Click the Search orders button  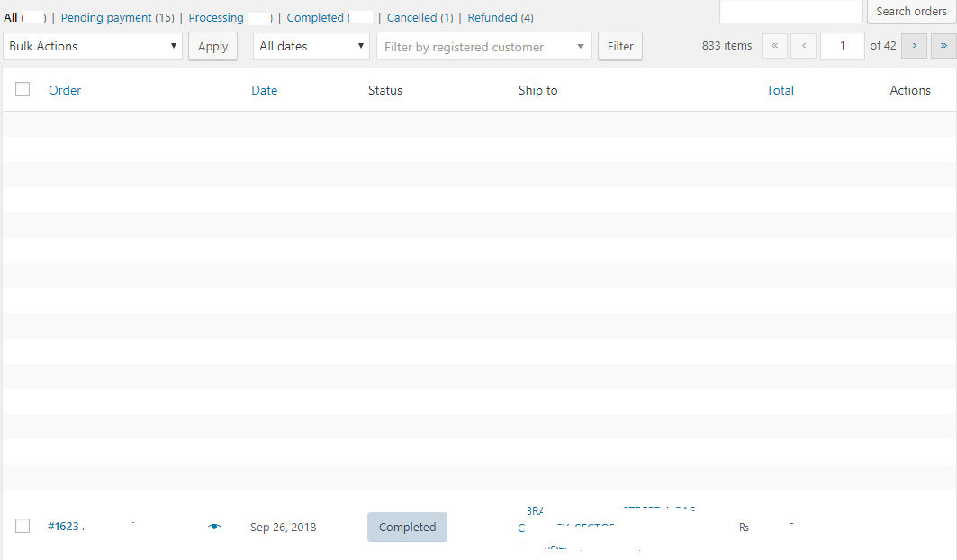point(911,12)
